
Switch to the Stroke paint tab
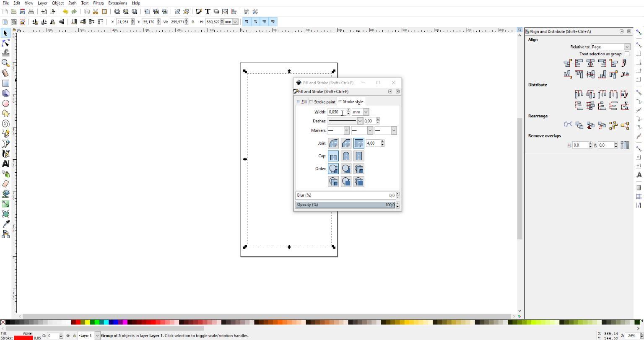(x=322, y=102)
